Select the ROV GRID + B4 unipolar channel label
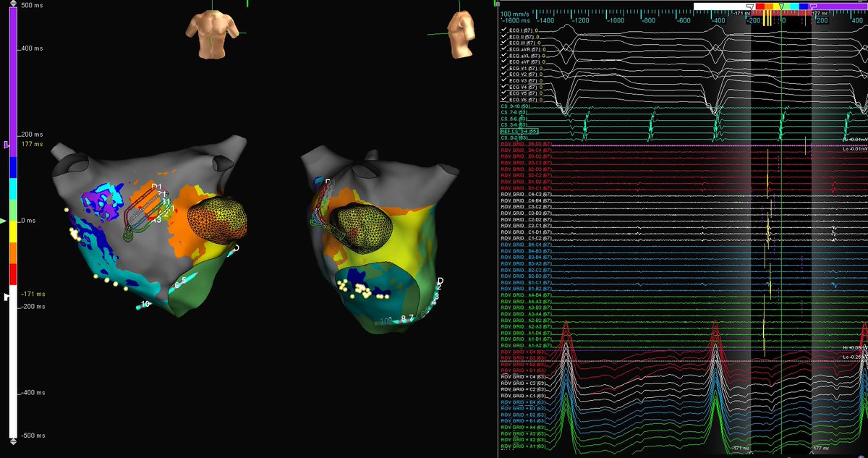This screenshot has height=458, width=868. click(522, 402)
